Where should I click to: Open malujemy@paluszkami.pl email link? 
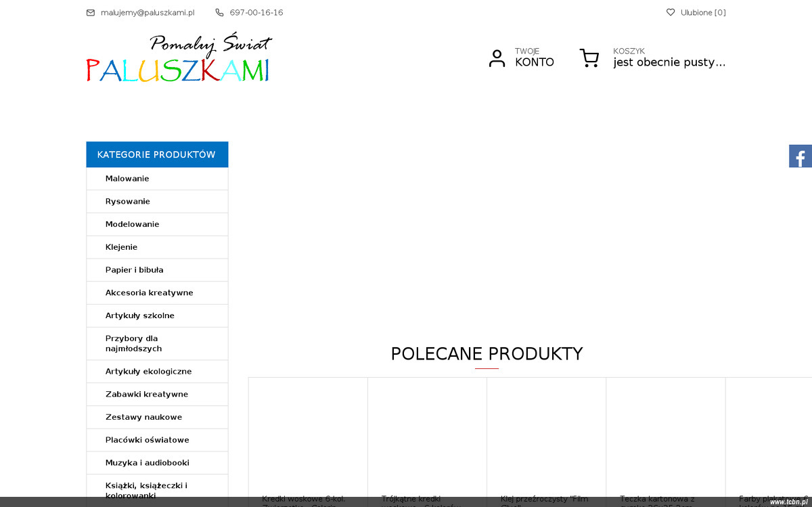[148, 13]
